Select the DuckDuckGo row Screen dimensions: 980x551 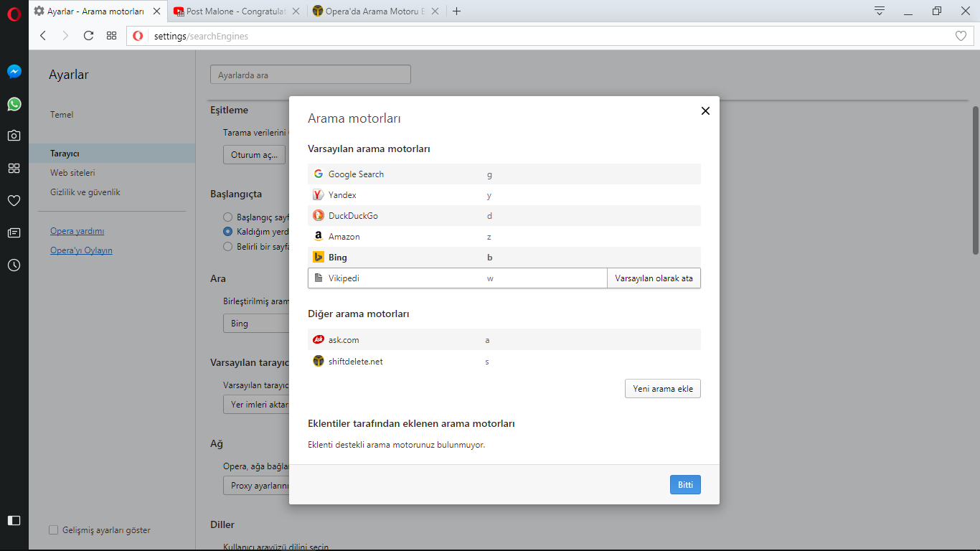(504, 215)
